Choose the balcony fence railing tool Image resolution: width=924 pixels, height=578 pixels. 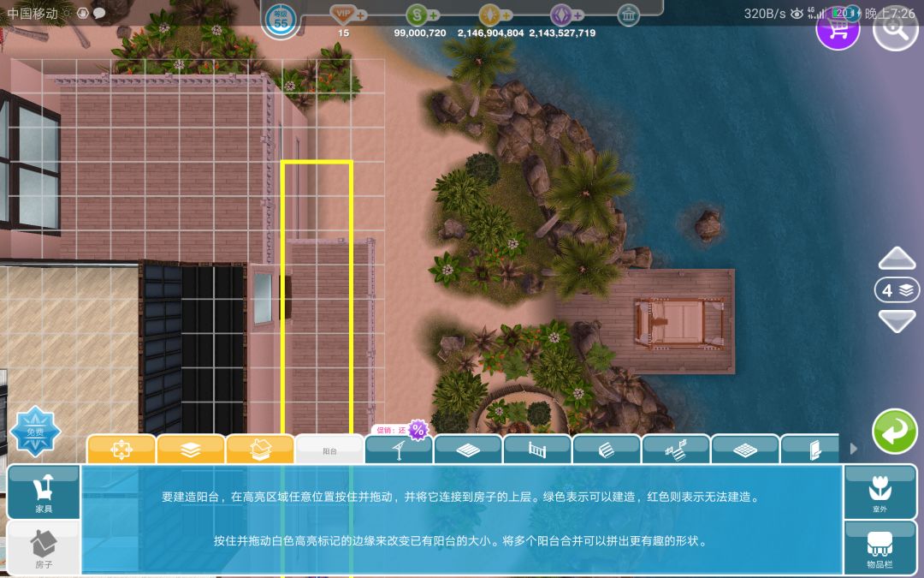(537, 450)
